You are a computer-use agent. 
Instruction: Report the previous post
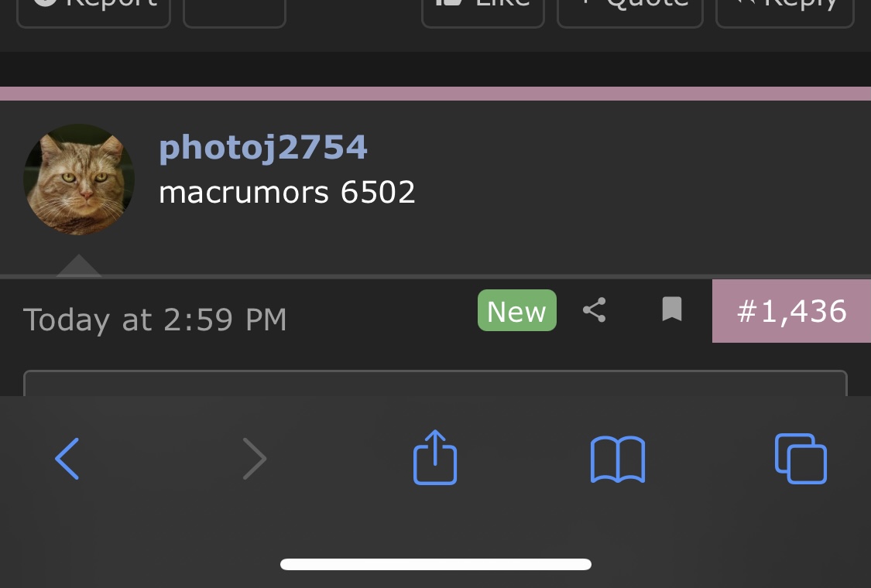pos(94,11)
